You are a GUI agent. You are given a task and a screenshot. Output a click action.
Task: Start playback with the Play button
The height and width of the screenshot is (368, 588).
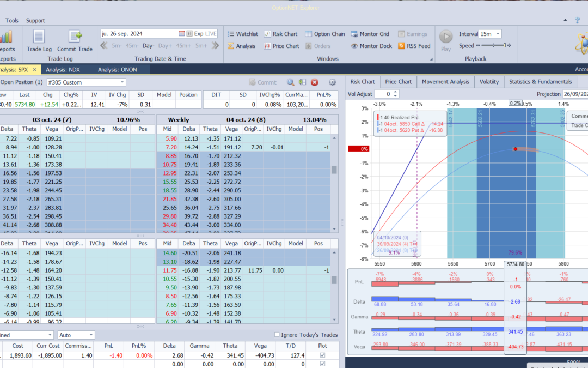coord(446,40)
